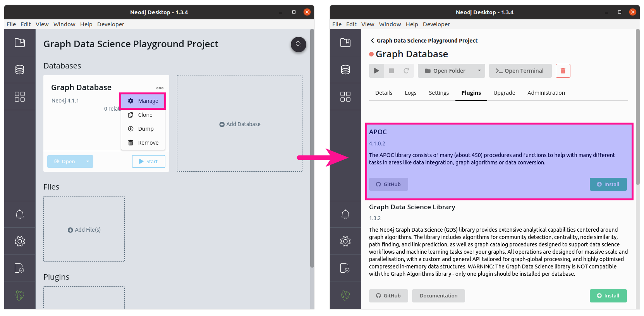
Task: Click the Open Folder button
Action: tap(446, 71)
